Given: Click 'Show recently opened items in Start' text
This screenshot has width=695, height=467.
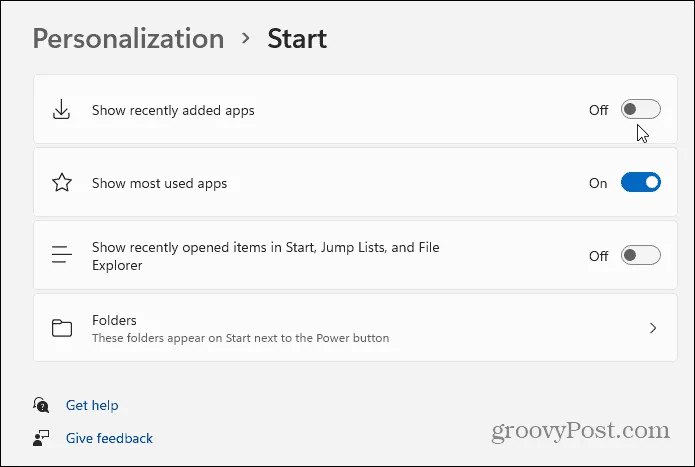Looking at the screenshot, I should point(266,256).
